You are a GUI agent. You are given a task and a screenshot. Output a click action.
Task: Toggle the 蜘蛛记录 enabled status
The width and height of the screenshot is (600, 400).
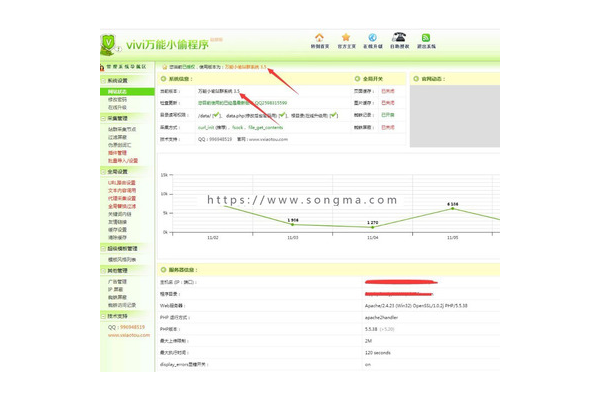[x=388, y=114]
